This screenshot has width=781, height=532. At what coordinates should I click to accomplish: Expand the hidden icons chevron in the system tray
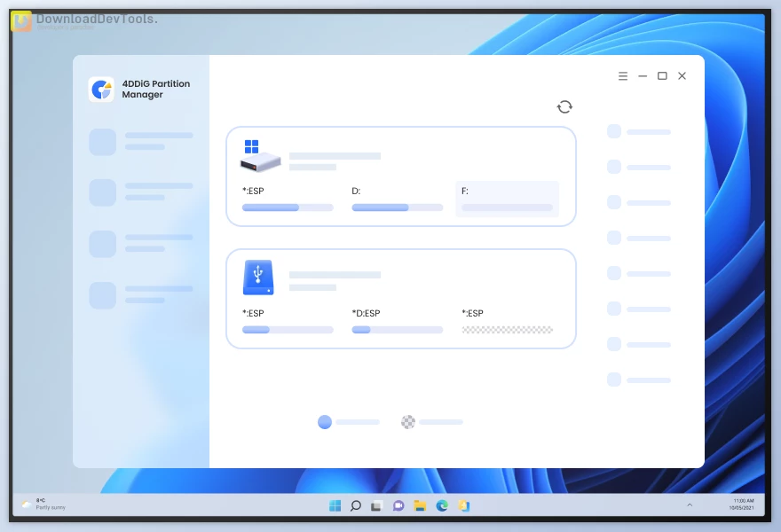point(690,505)
